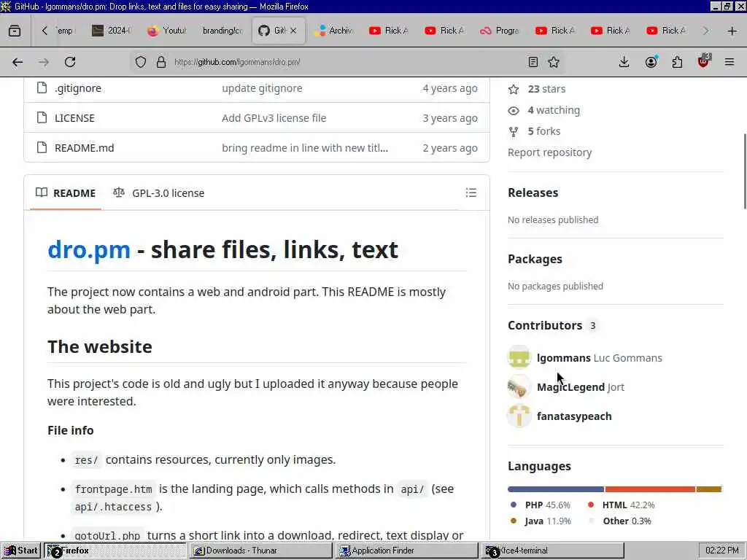This screenshot has height=560, width=747.
Task: Click the 4 watching link
Action: pos(554,110)
